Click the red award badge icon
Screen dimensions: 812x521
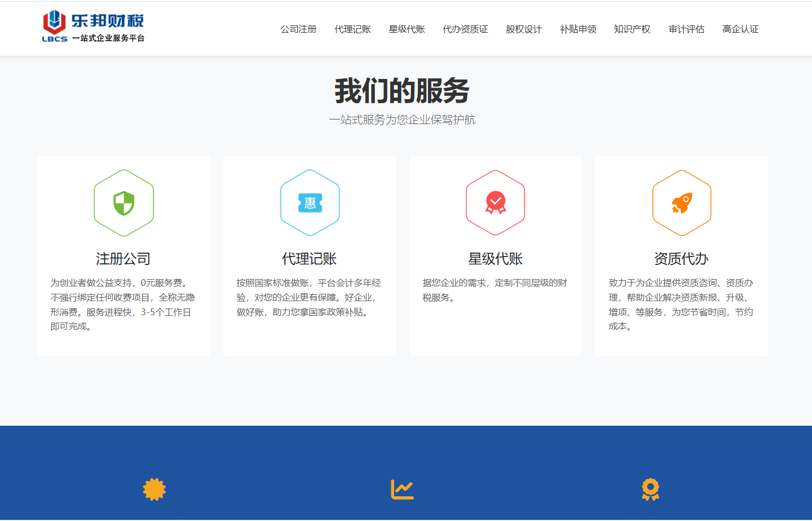pyautogui.click(x=496, y=203)
